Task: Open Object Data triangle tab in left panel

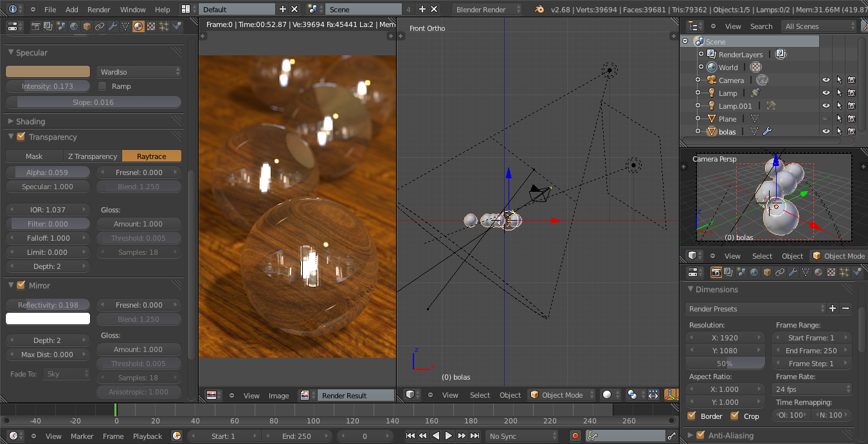Action: click(x=125, y=26)
